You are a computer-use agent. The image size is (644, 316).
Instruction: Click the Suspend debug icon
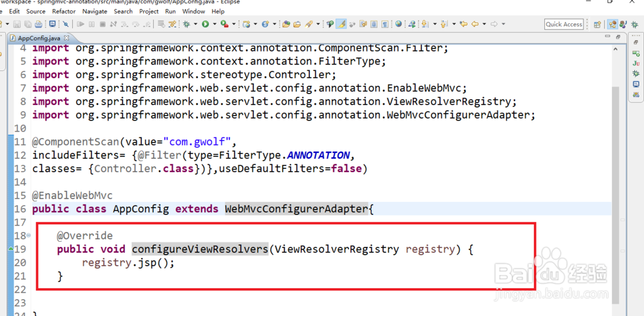pyautogui.click(x=91, y=25)
